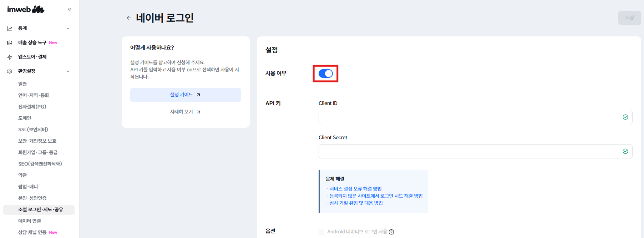Open 약관 settings
Screen dimensions: 644x238
point(22,175)
